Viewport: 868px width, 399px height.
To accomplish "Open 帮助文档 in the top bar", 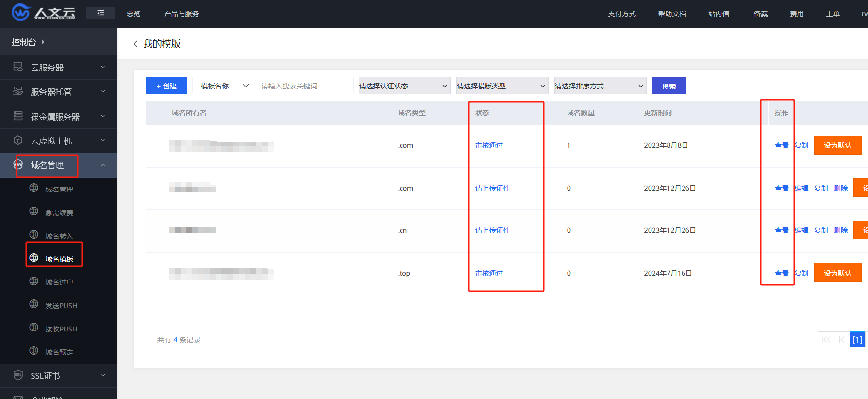I will coord(672,14).
